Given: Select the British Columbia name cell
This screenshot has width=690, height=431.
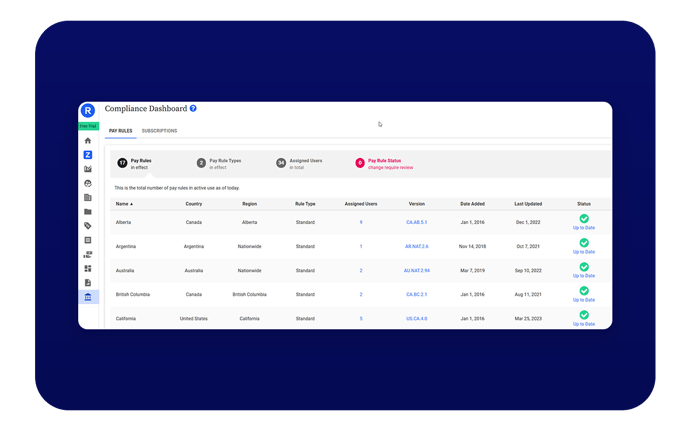Looking at the screenshot, I should click(x=133, y=295).
